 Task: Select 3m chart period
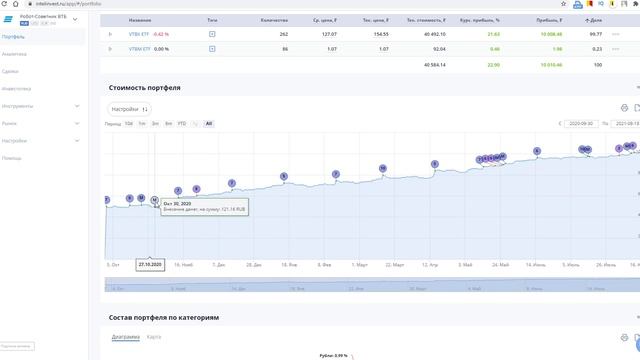(x=155, y=124)
